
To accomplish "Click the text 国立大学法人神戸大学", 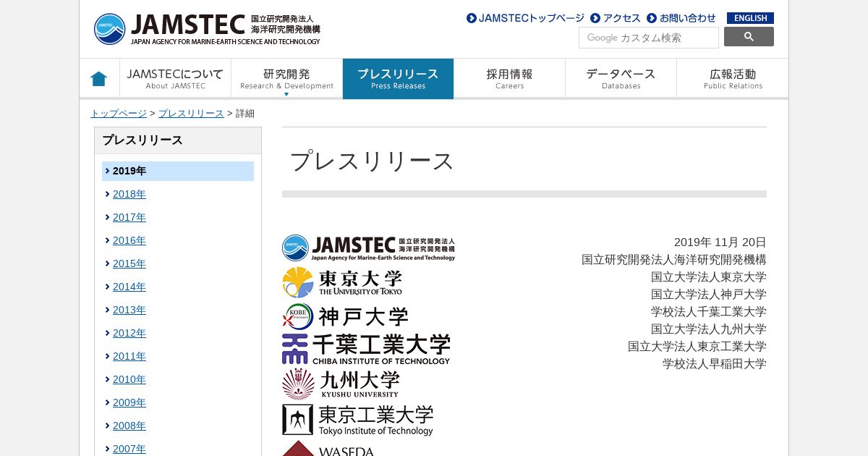I will coord(709,295).
